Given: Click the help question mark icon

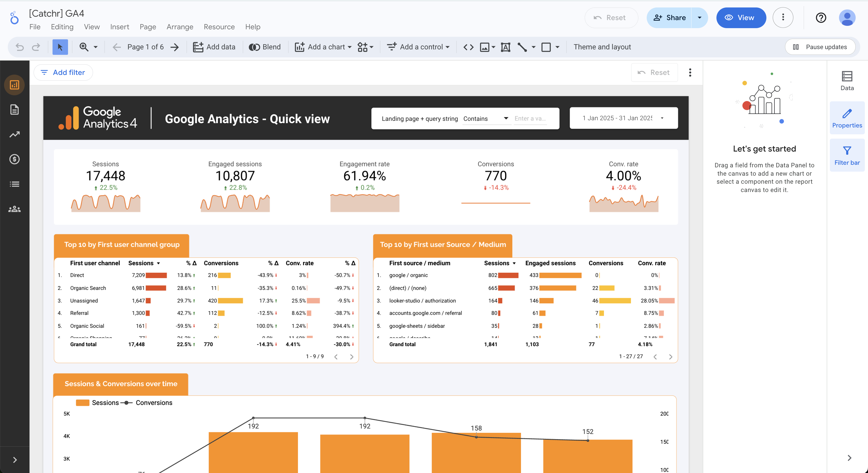Looking at the screenshot, I should (821, 18).
